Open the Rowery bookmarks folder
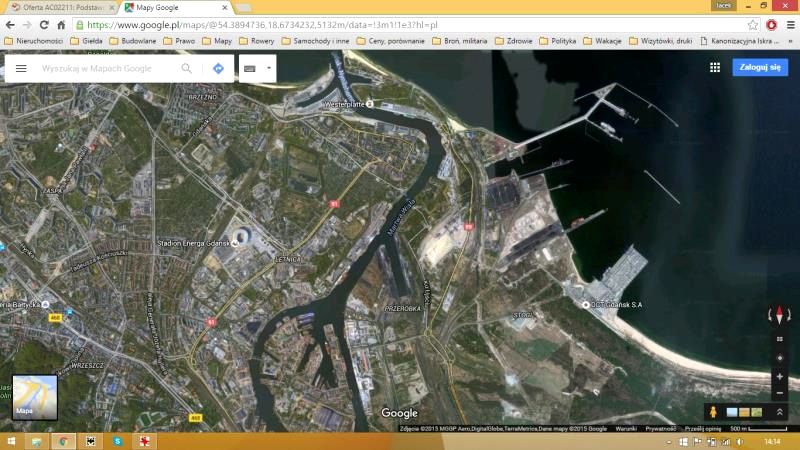 point(260,41)
